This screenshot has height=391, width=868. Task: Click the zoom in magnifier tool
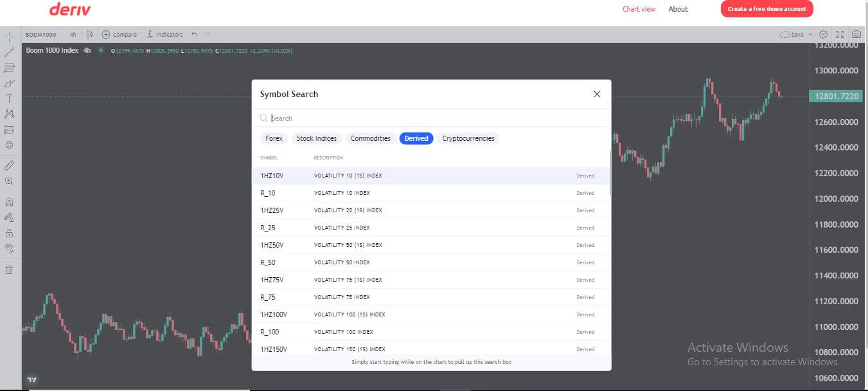[10, 181]
